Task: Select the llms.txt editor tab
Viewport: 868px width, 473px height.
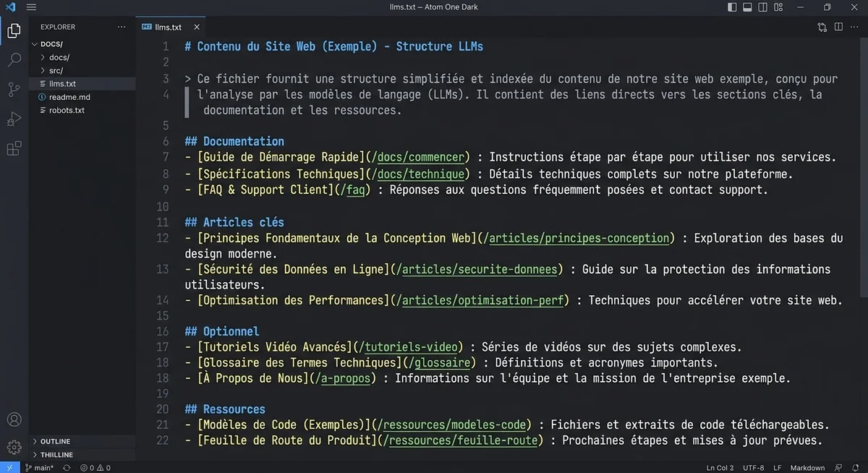Action: click(171, 27)
